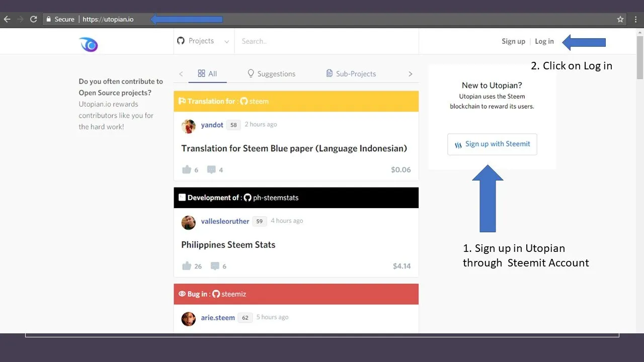Open yandot's profile link
Screen dimensions: 644x362
(x=212, y=125)
